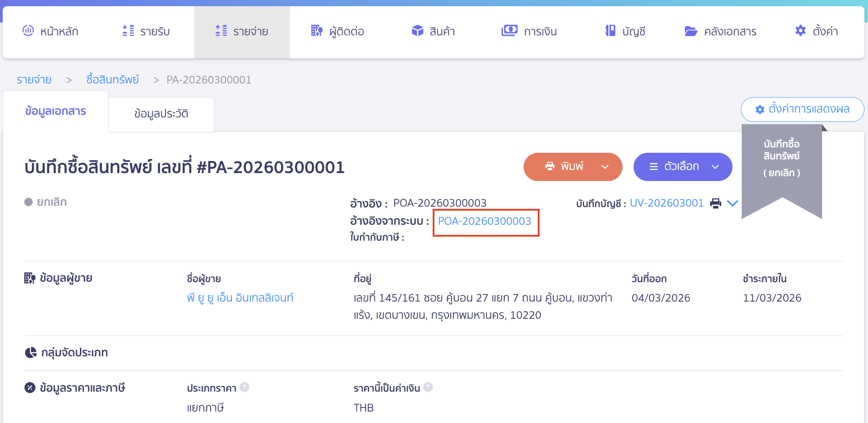
Task: Click help icon beside ราคานี้เป็นค่าเงิน
Action: [427, 387]
